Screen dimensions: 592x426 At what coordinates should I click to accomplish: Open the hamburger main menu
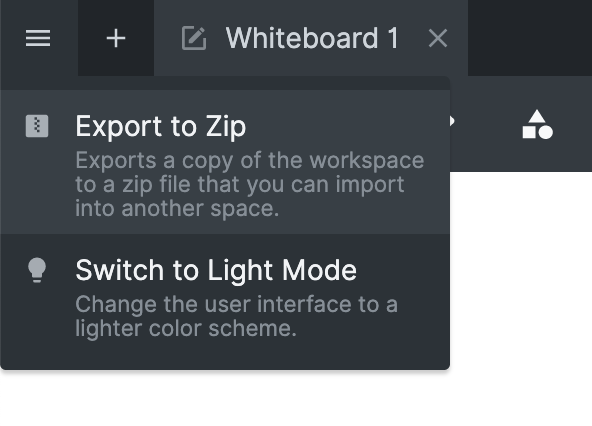pos(38,38)
